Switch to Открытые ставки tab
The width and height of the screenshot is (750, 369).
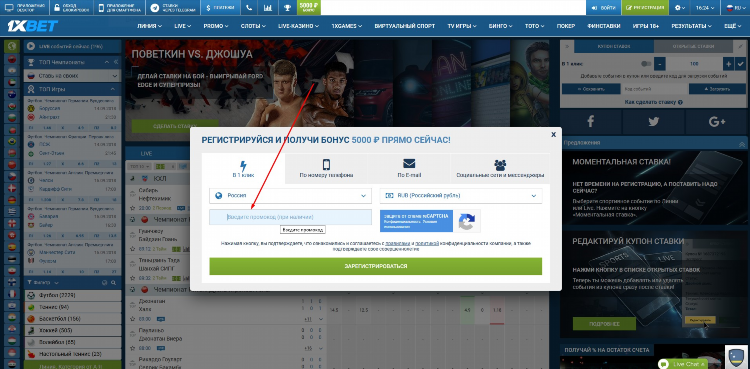tap(693, 46)
